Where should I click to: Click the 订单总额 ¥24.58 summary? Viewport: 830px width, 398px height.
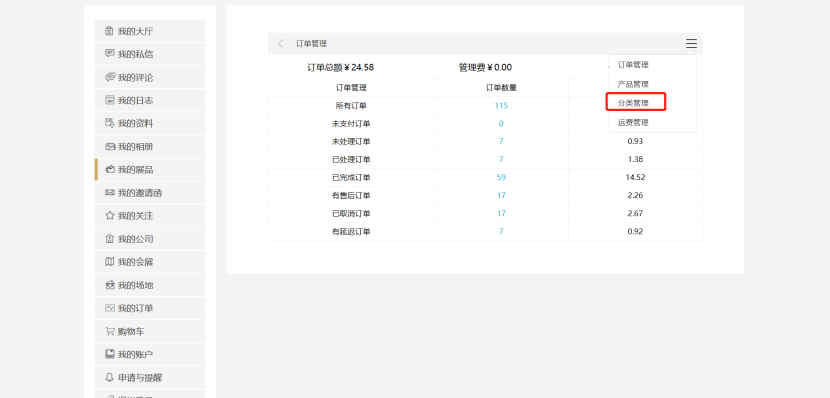click(340, 67)
